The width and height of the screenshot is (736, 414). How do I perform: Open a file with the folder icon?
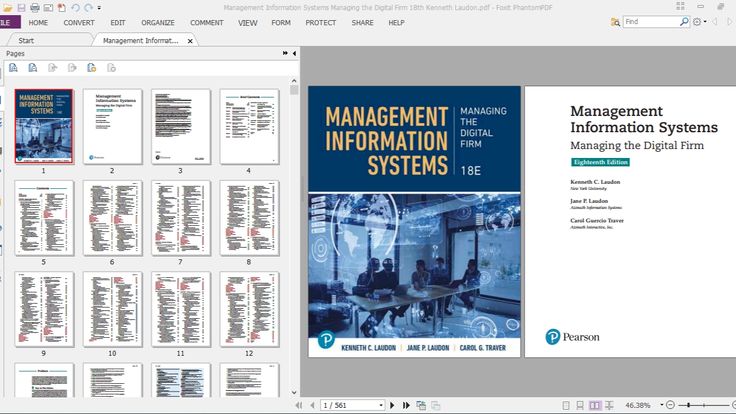[8, 8]
